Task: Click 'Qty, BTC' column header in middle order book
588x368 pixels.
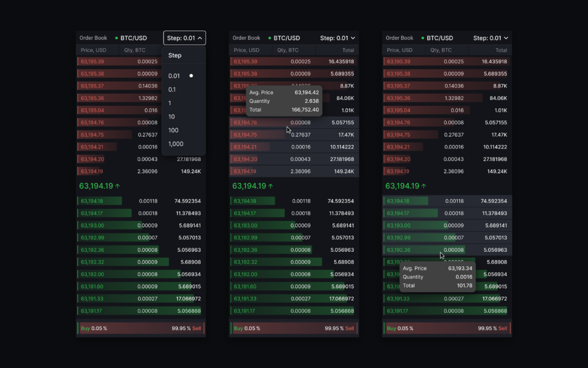Action: coord(288,50)
